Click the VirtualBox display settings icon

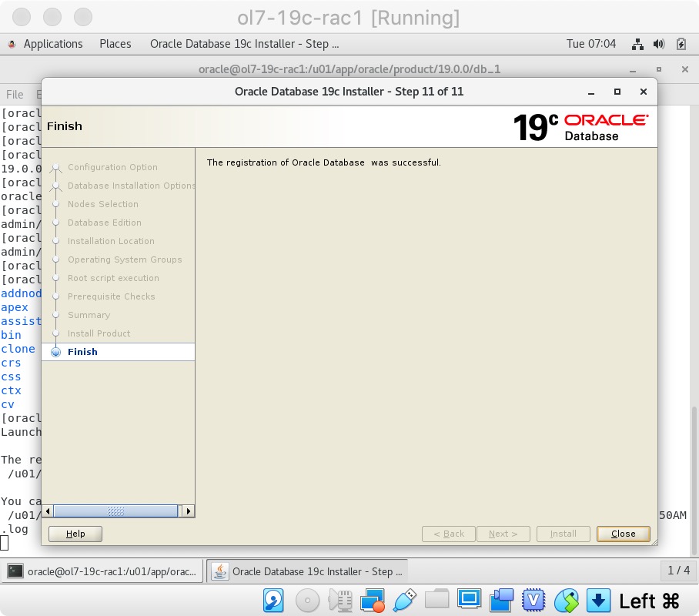[469, 598]
